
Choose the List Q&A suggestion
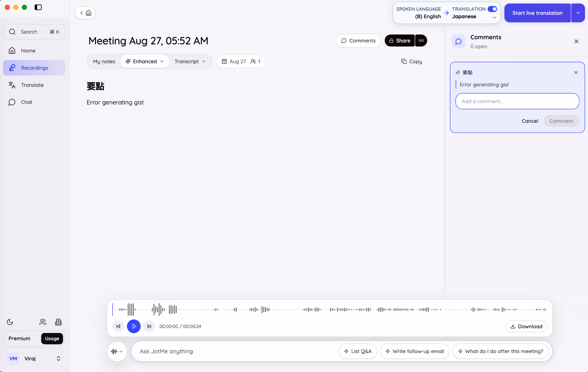click(358, 351)
